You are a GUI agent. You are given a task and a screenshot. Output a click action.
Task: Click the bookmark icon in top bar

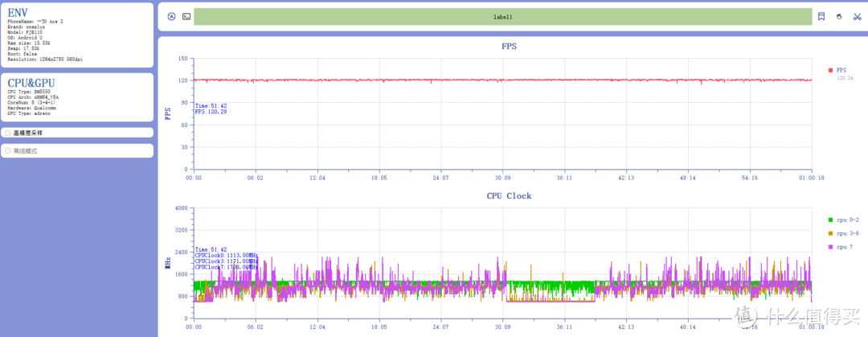point(821,17)
